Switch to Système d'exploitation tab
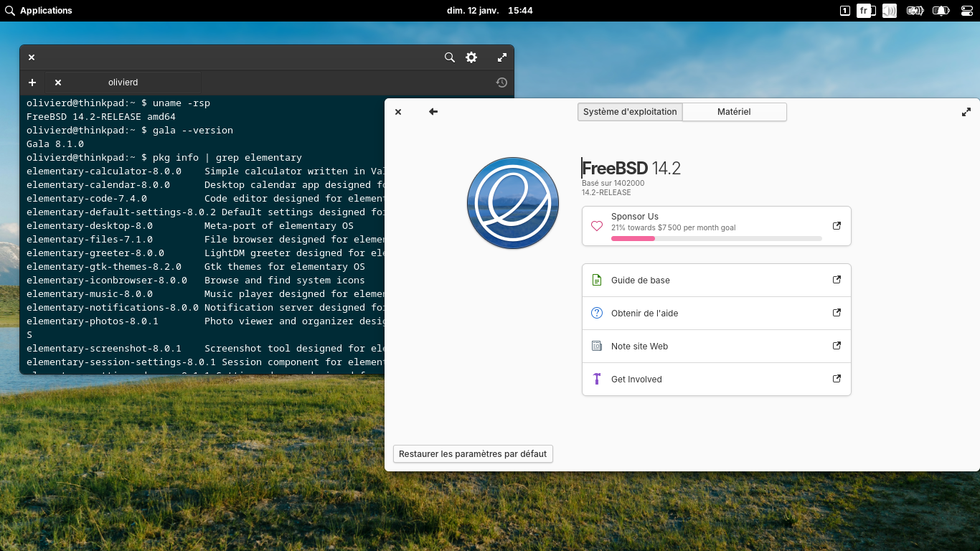The width and height of the screenshot is (980, 551). point(630,112)
